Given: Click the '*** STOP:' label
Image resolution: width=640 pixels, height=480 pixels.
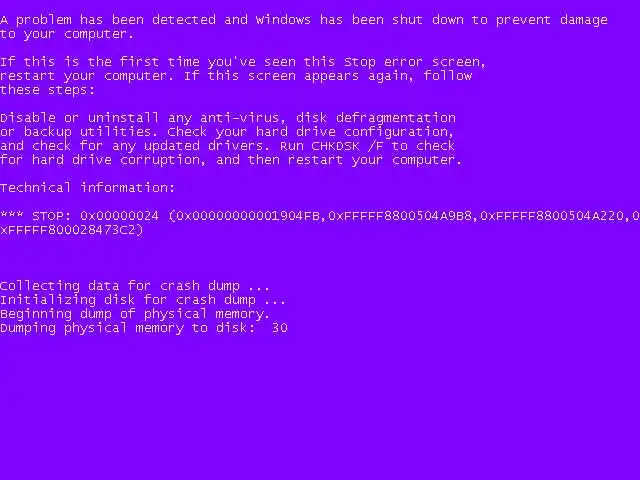Looking at the screenshot, I should (36, 216).
